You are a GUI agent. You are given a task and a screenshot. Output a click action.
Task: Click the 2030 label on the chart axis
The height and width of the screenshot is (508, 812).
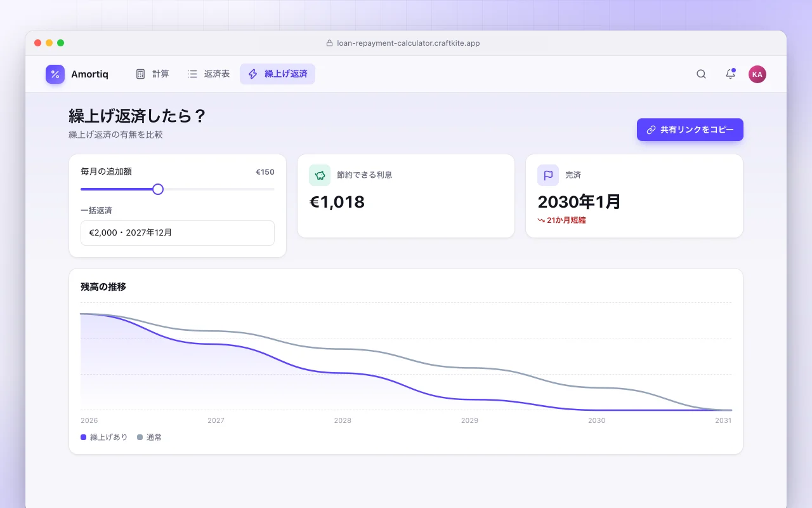click(x=596, y=420)
